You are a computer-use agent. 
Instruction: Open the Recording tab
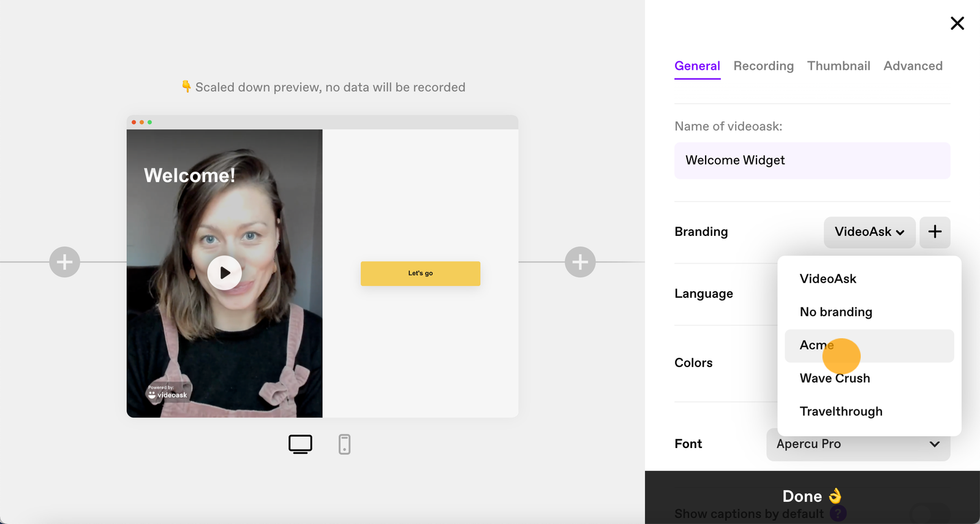coord(763,66)
